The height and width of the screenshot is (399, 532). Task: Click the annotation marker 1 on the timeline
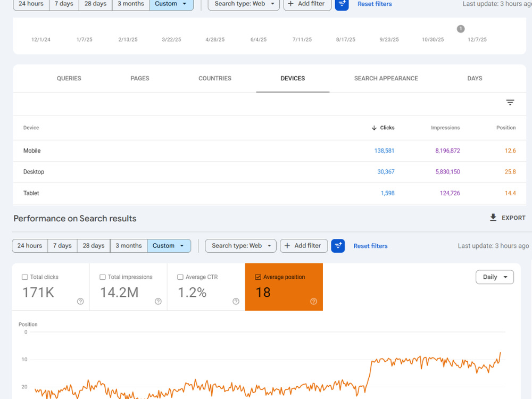[460, 29]
